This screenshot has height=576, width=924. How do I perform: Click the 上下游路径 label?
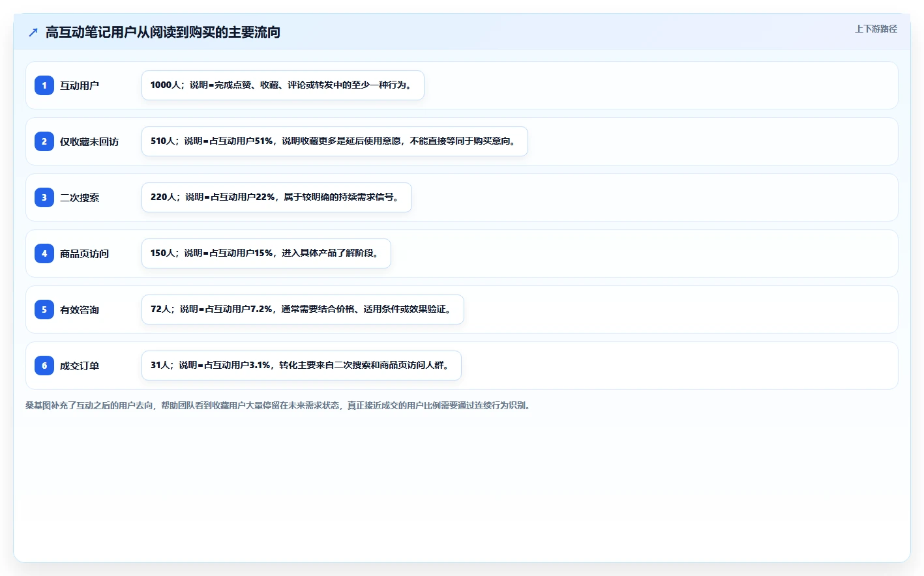point(876,29)
